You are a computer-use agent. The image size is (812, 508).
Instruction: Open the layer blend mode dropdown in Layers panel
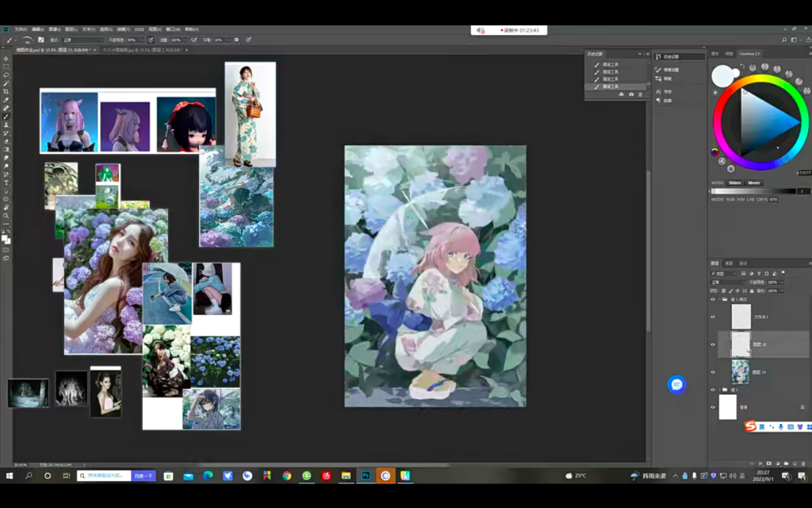[728, 282]
